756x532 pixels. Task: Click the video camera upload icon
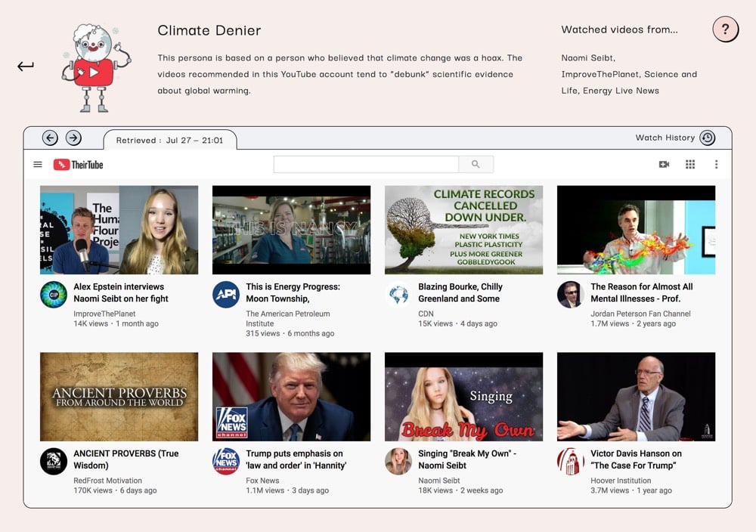click(x=664, y=164)
